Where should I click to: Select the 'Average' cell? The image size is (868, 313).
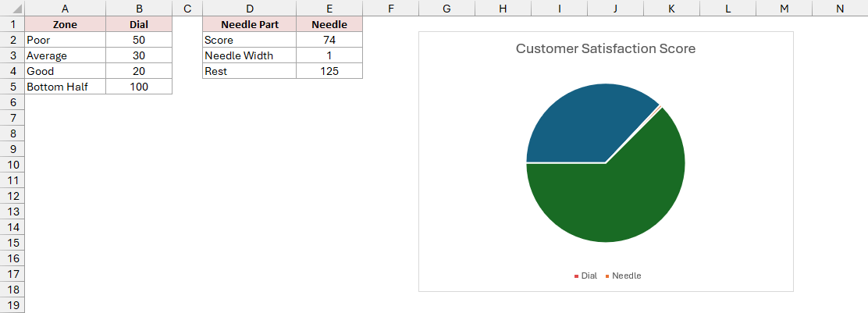click(x=66, y=55)
